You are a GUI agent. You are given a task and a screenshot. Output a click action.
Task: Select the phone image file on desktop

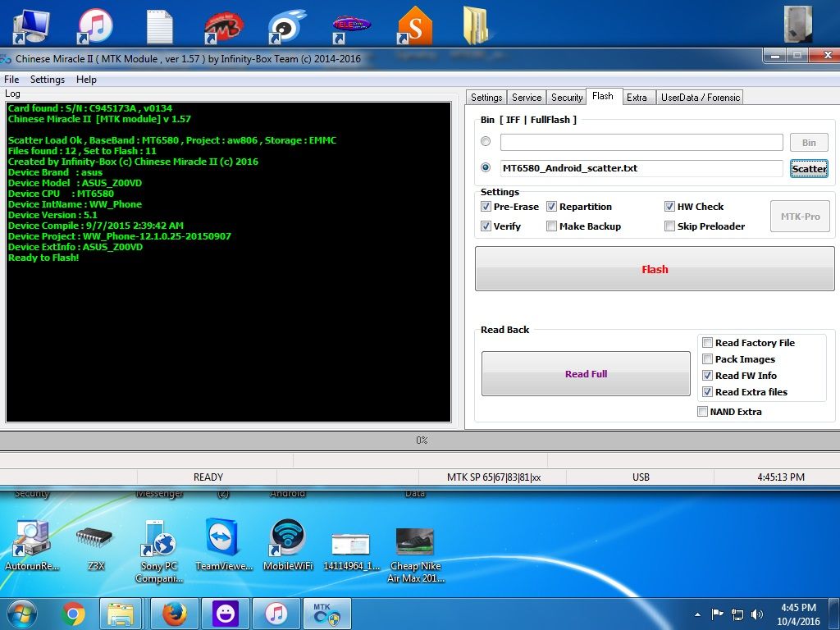coord(797,24)
